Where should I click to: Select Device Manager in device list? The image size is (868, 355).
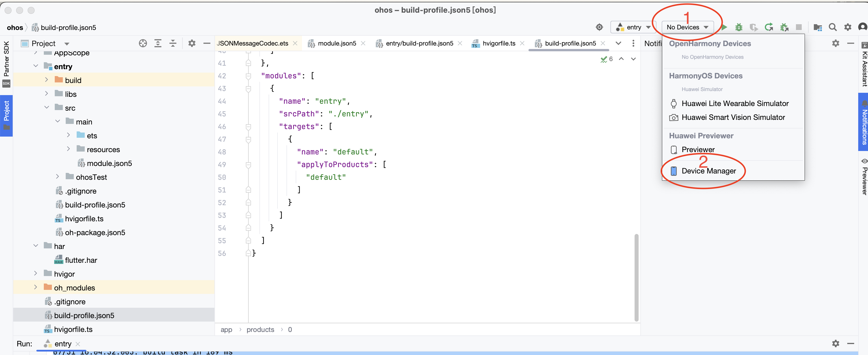pyautogui.click(x=708, y=171)
